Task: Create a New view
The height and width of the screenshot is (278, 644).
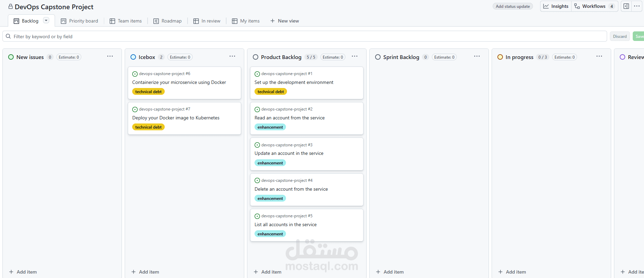Action: (x=284, y=21)
